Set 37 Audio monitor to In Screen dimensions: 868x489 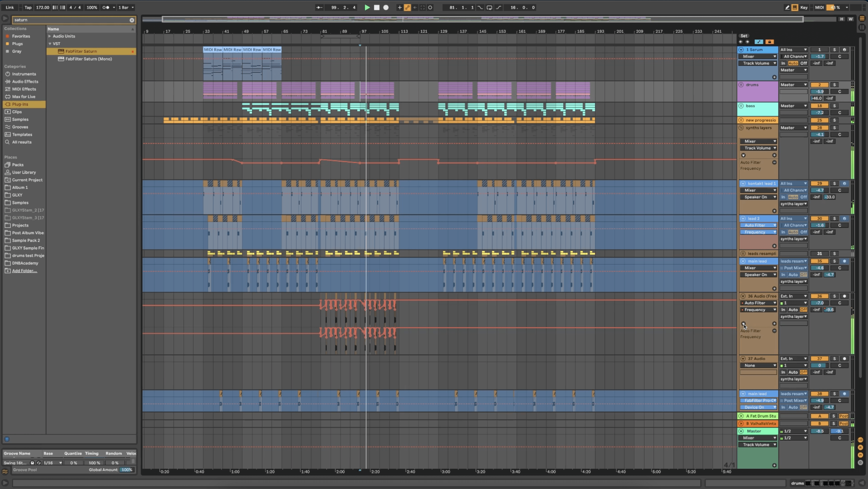tap(783, 372)
